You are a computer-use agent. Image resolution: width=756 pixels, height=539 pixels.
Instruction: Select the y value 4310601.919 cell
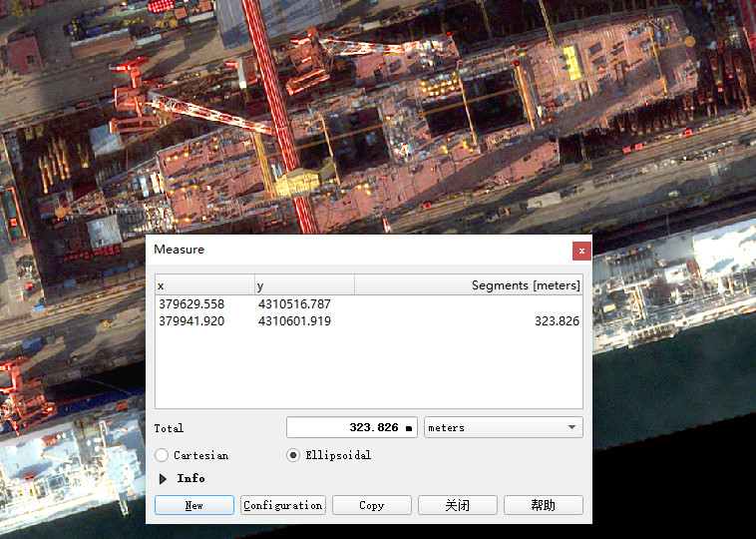point(294,320)
